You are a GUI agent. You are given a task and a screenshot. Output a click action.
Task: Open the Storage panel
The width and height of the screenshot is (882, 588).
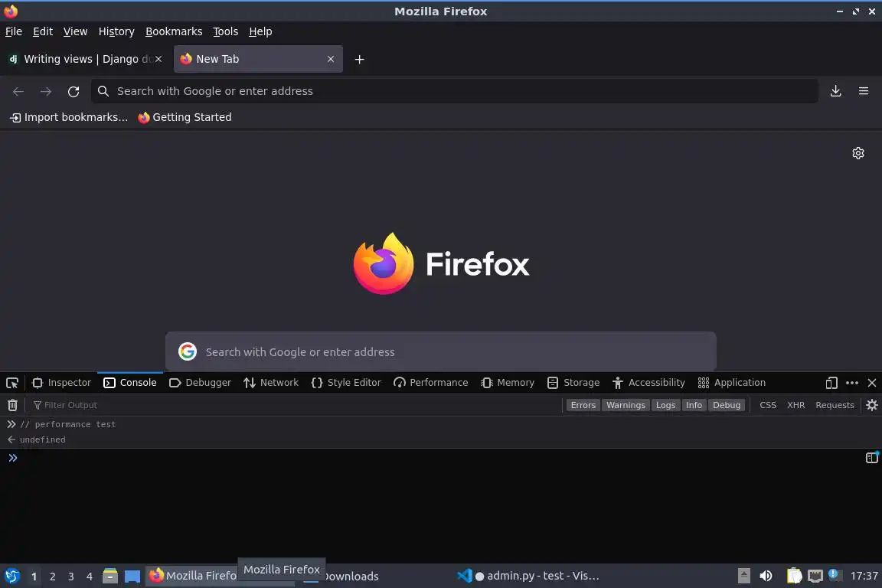573,383
